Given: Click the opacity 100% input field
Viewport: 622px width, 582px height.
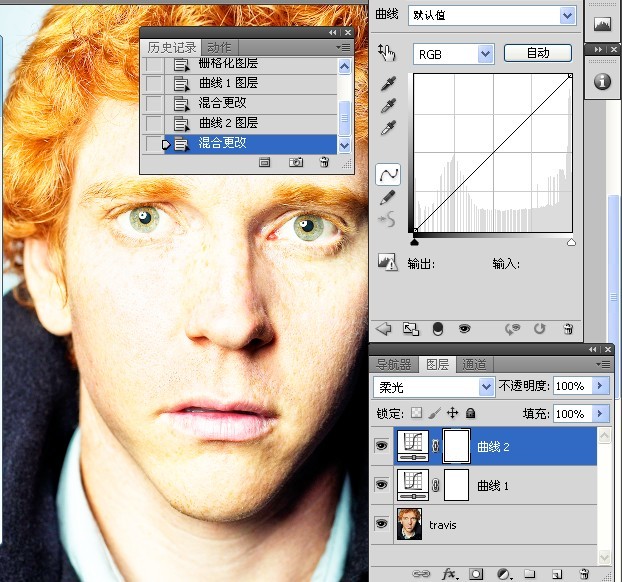Looking at the screenshot, I should pyautogui.click(x=572, y=385).
